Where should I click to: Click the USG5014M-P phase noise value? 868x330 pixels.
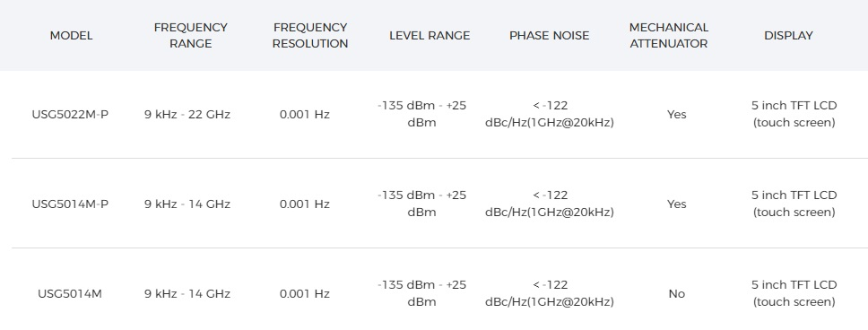coord(550,204)
